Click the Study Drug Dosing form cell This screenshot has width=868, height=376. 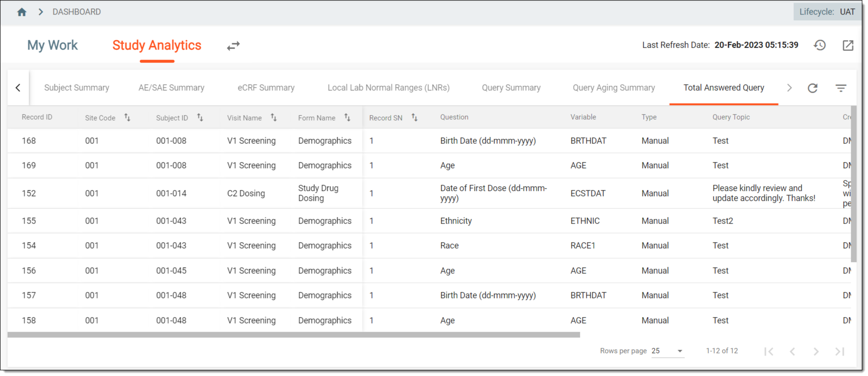click(318, 193)
